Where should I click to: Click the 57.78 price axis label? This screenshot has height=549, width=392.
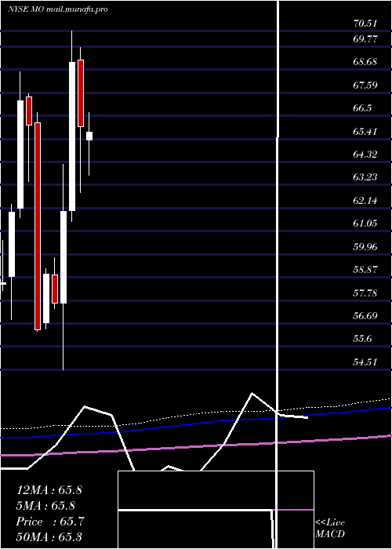365,293
